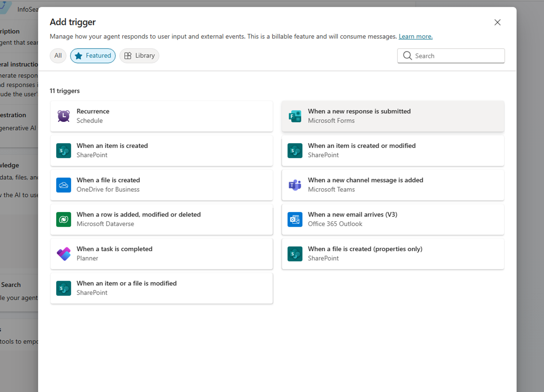544x392 pixels.
Task: Switch to the Library filter tab
Action: tap(139, 56)
